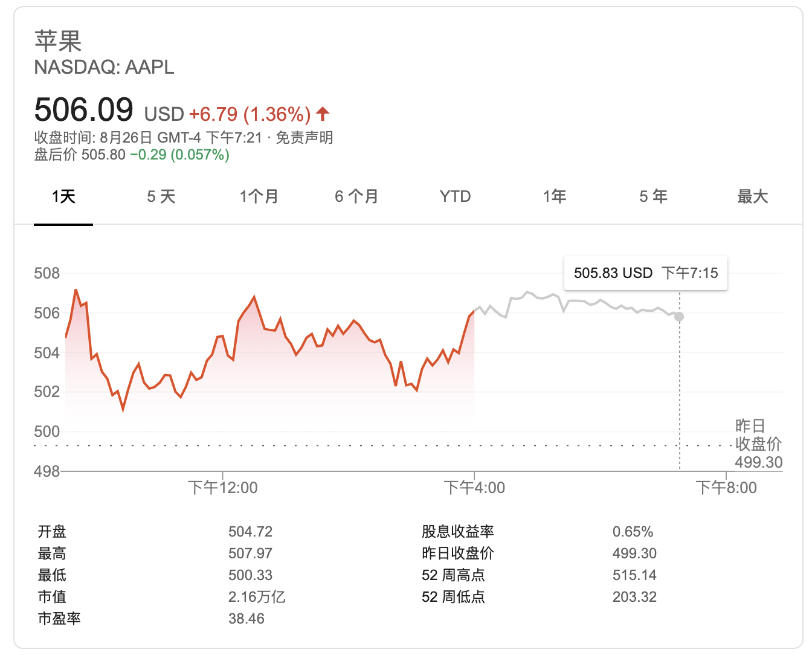Open the 免责声明 disclaimer link
This screenshot has height=655, width=812.
304,138
